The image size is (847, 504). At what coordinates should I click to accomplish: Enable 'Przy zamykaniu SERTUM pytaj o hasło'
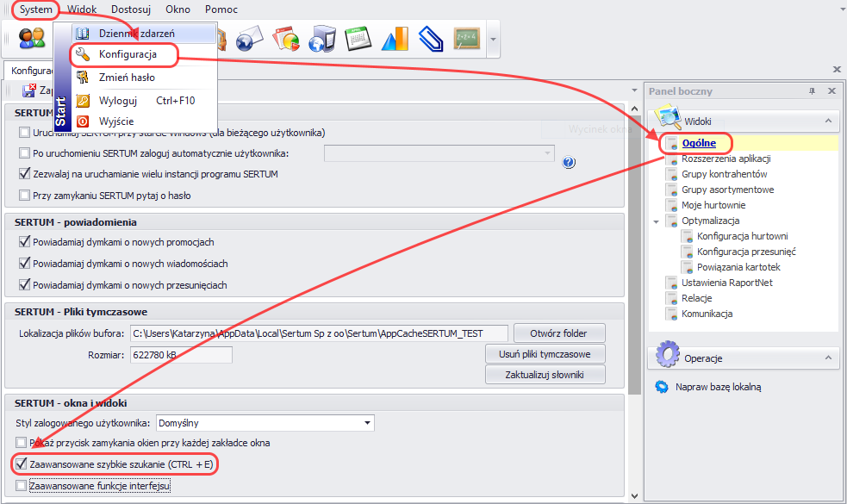coord(23,196)
